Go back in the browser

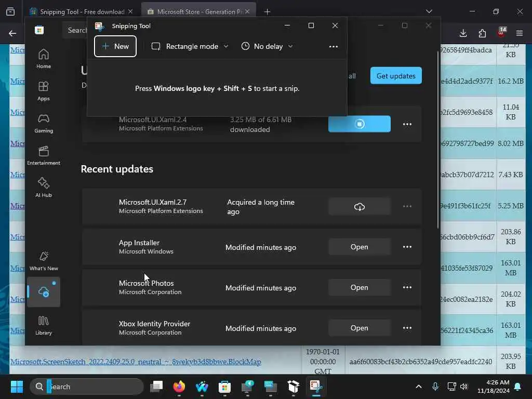point(12,33)
